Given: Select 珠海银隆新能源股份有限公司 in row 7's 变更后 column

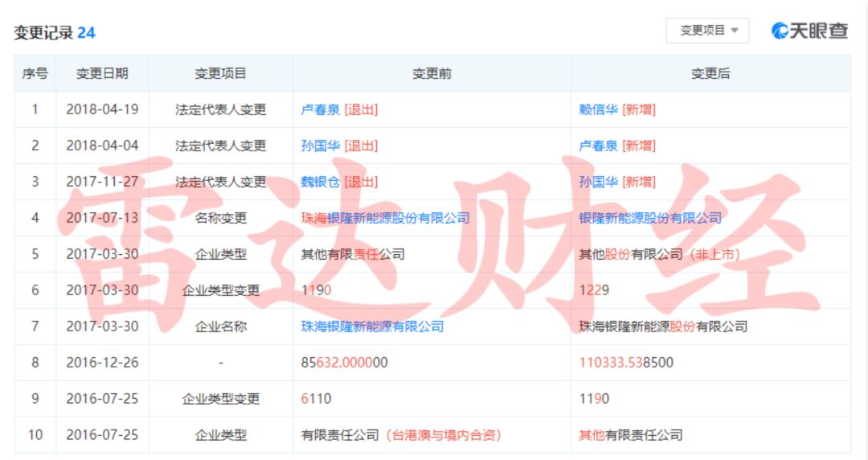Looking at the screenshot, I should pyautogui.click(x=663, y=327).
